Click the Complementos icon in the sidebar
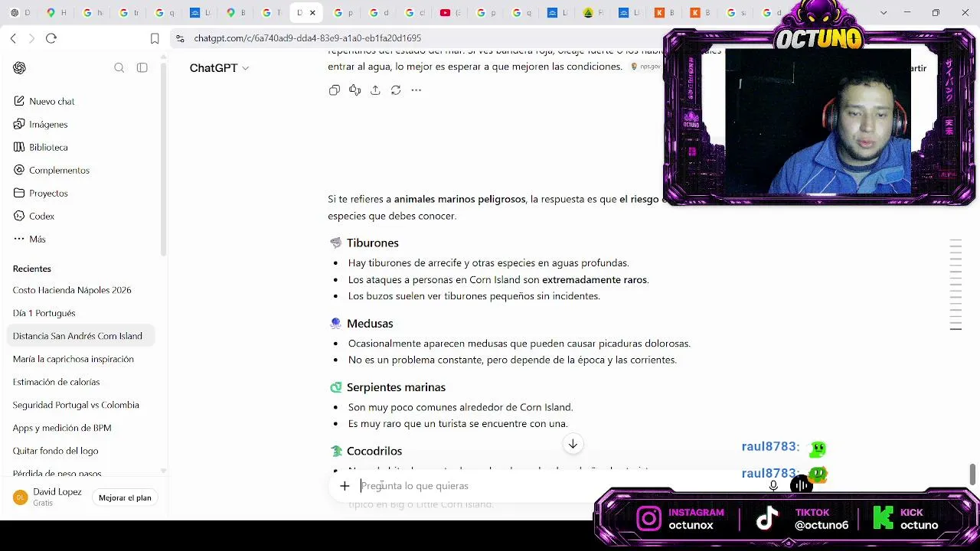Viewport: 980px width, 551px height. pos(19,170)
